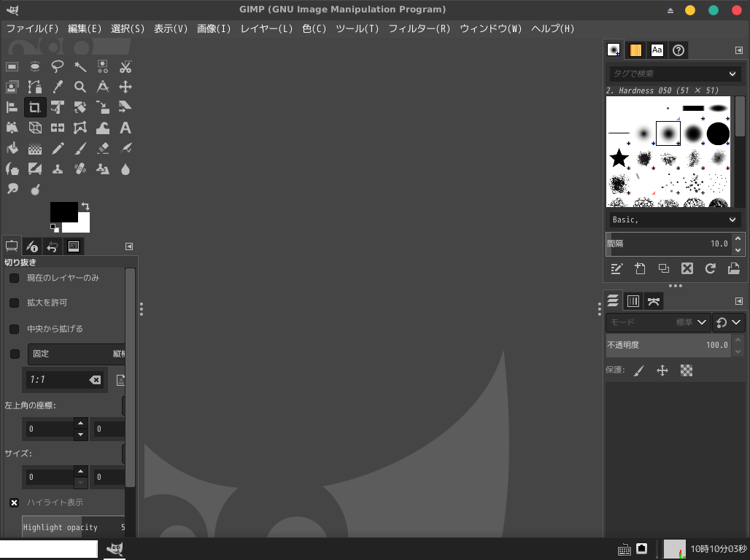Viewport: 750px width, 560px height.
Task: Toggle 拡大を許可 checkbox
Action: 15,303
